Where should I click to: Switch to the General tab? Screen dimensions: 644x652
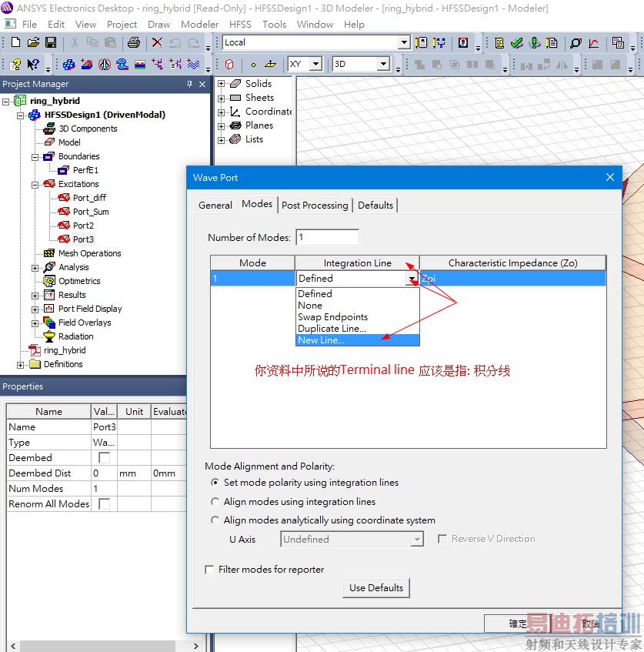point(215,205)
